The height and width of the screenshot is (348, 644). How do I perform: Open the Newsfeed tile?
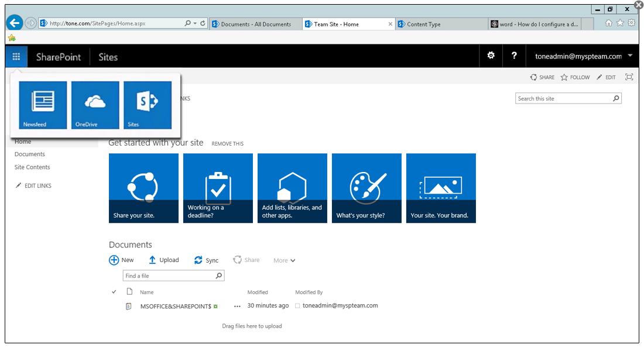tap(43, 105)
